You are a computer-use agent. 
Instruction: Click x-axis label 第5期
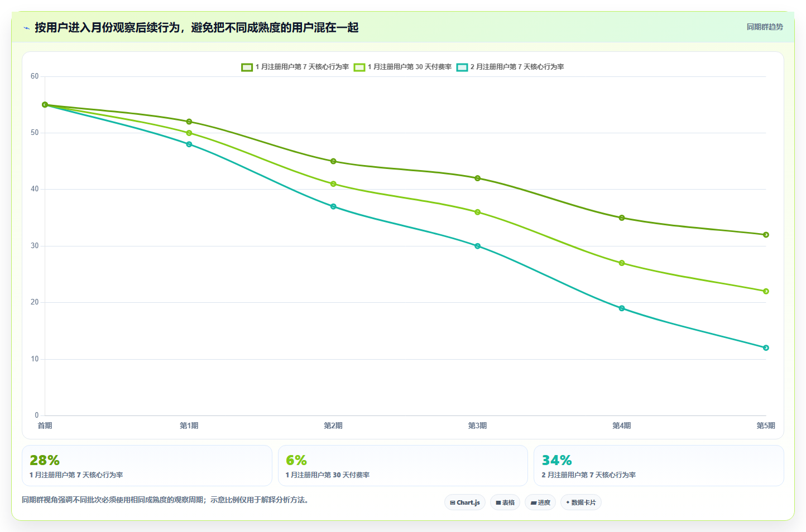coord(766,425)
